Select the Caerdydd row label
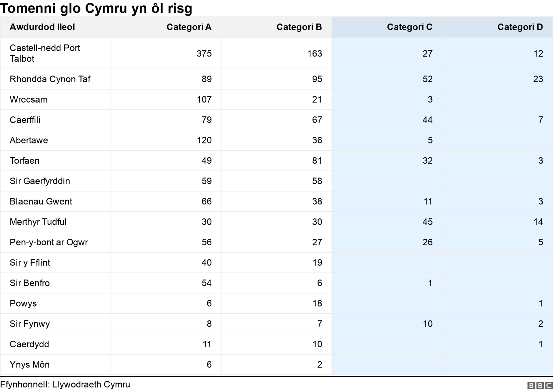This screenshot has width=553, height=392. pyautogui.click(x=29, y=344)
